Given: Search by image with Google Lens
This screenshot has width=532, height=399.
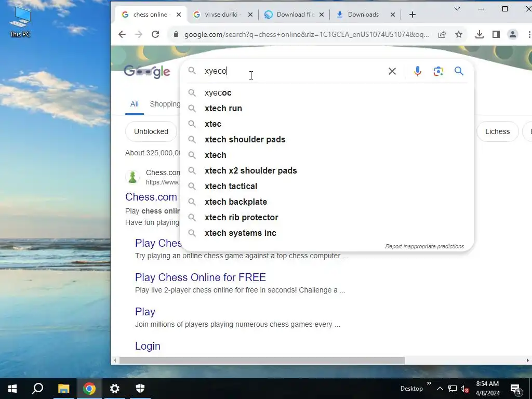Looking at the screenshot, I should click(438, 71).
